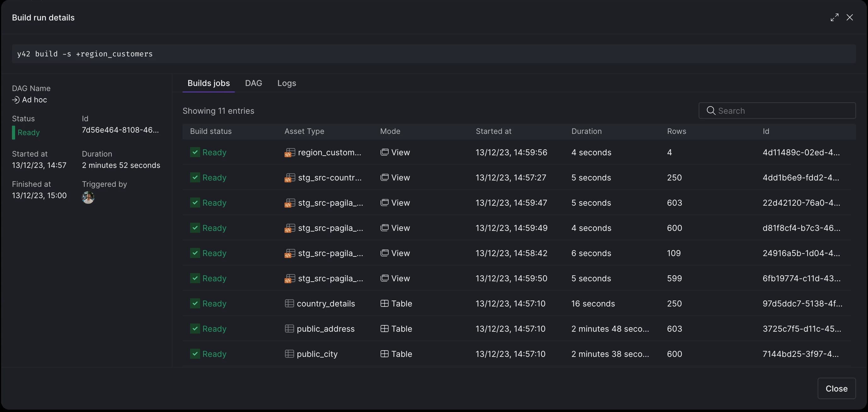Image resolution: width=868 pixels, height=412 pixels.
Task: Click the region_custom... asset name
Action: tap(329, 152)
